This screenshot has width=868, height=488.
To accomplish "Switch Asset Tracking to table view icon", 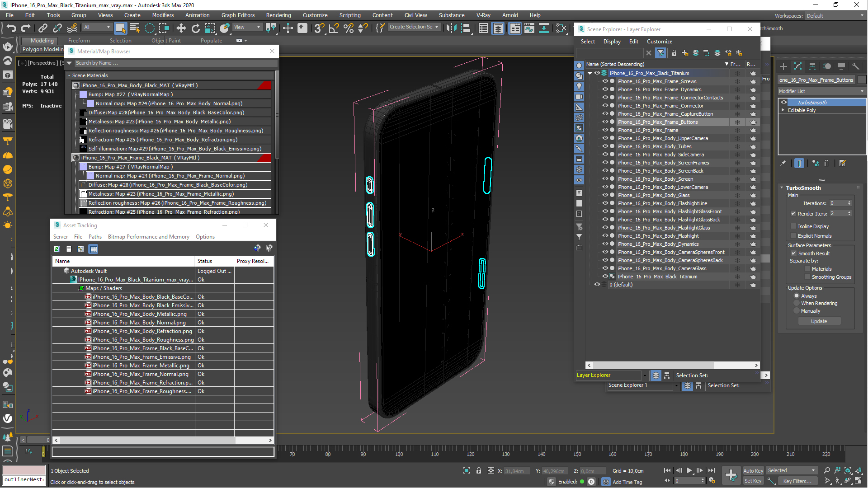I will point(94,249).
